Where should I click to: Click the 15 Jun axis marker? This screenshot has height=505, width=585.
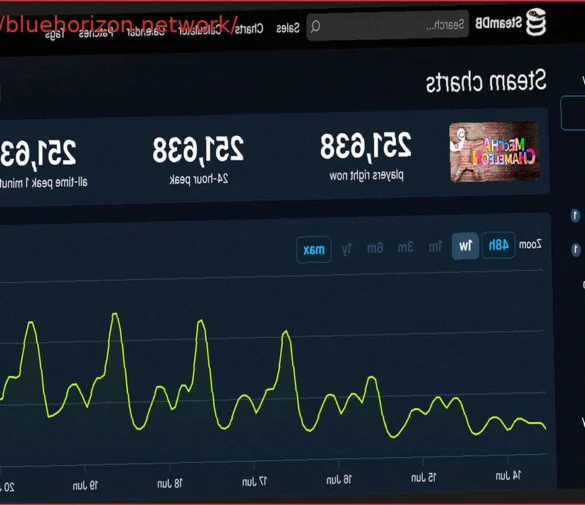(x=423, y=478)
